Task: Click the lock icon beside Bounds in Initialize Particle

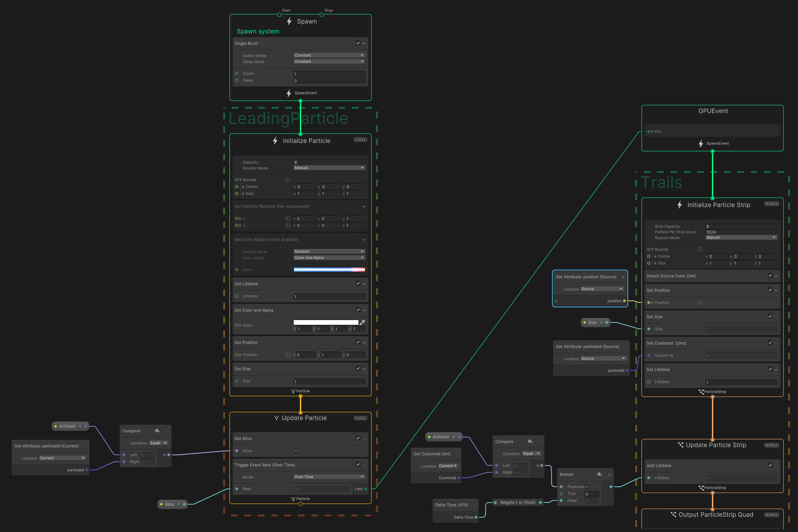Action: coord(287,179)
